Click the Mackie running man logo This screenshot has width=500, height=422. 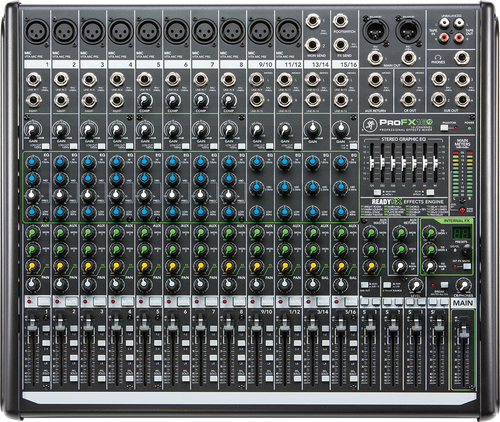click(369, 125)
